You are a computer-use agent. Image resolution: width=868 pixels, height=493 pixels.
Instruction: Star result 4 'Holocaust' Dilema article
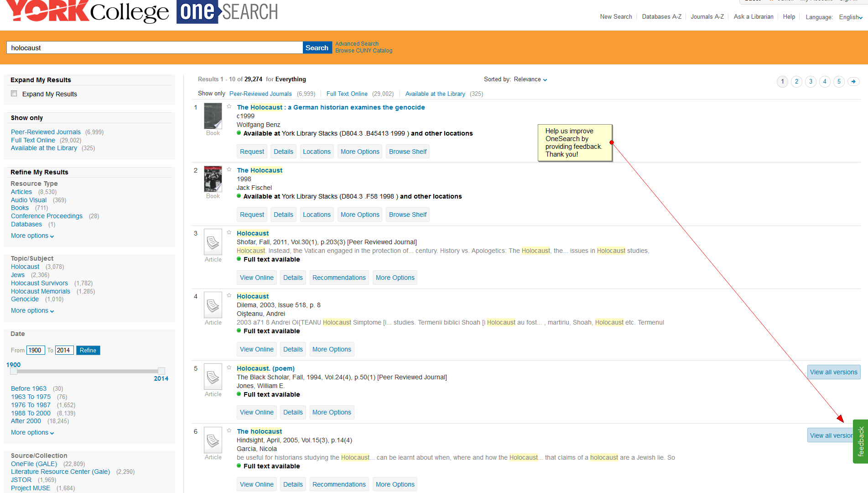pyautogui.click(x=229, y=295)
